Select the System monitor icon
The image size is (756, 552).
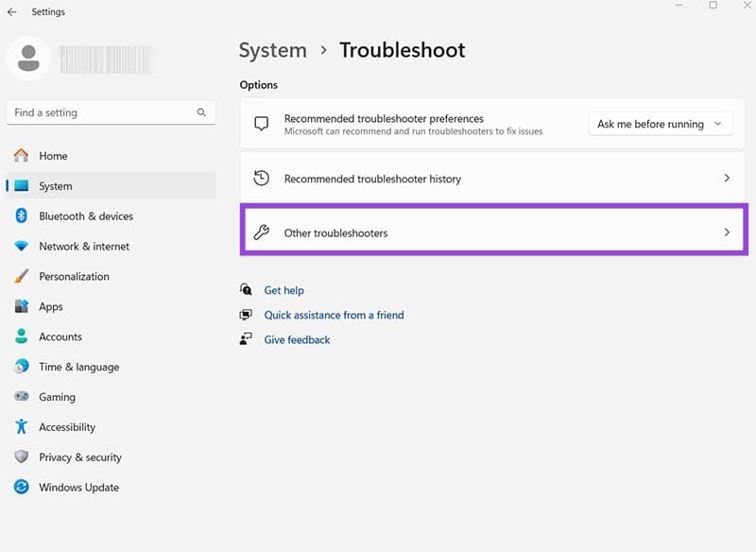pyautogui.click(x=21, y=185)
